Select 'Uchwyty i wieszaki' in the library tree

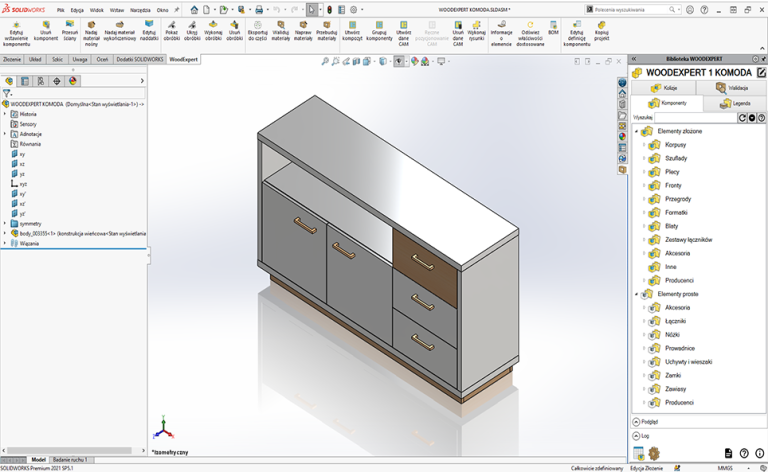coord(689,361)
